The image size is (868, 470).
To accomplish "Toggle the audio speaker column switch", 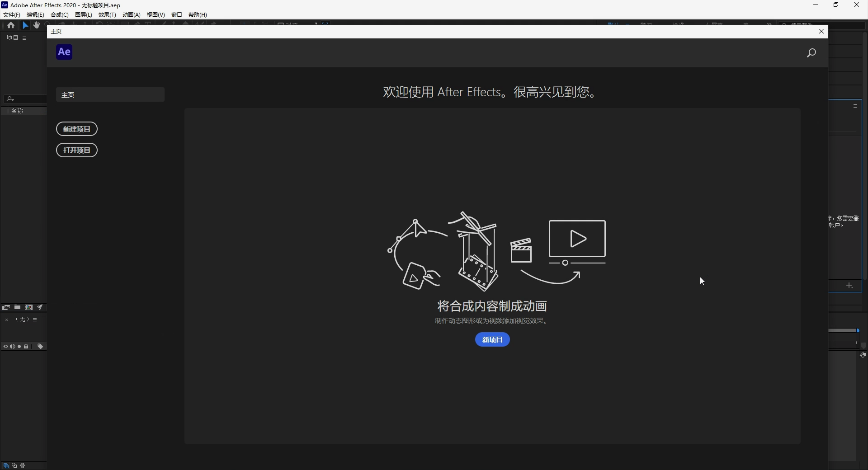I will coord(12,347).
